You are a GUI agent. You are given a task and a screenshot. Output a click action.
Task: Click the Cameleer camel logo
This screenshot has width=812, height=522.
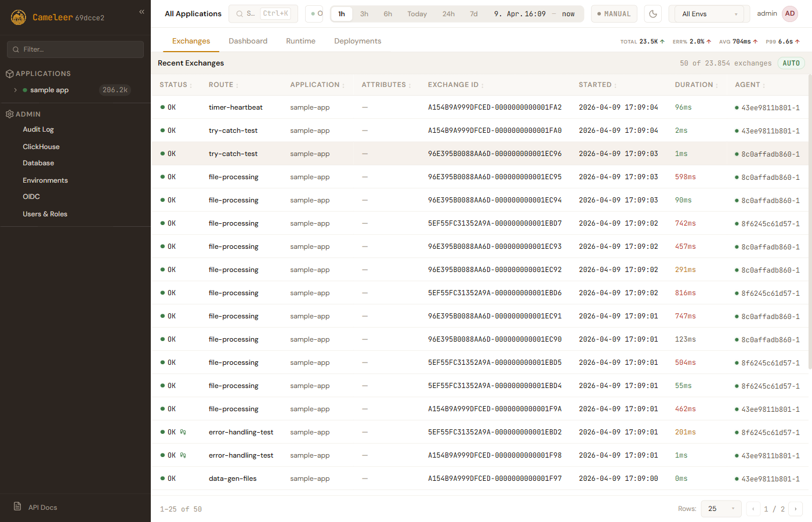[19, 17]
